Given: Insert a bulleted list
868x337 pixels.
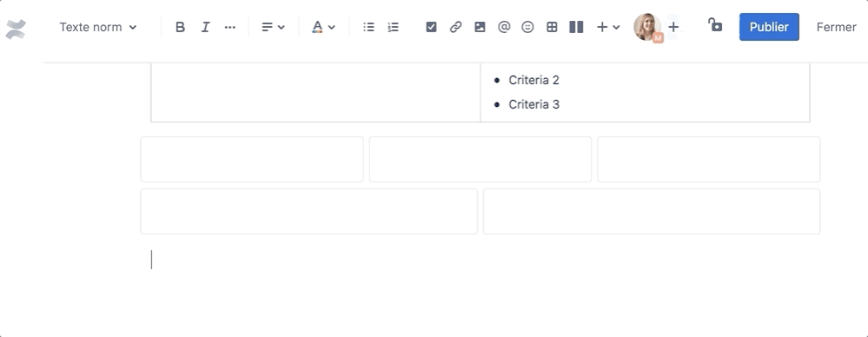Looking at the screenshot, I should (x=368, y=27).
